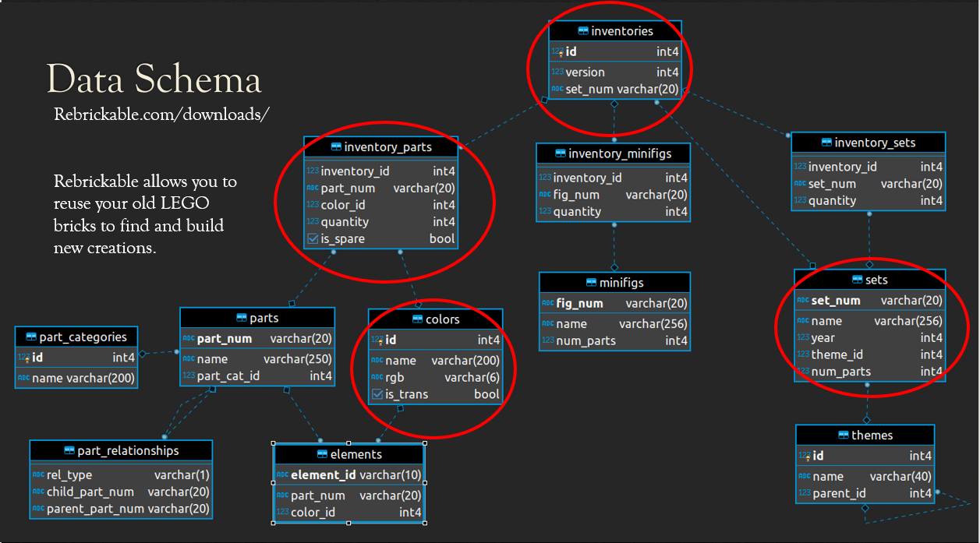Select theme_id column in sets table
Screen dimensions: 980x543
[869, 354]
